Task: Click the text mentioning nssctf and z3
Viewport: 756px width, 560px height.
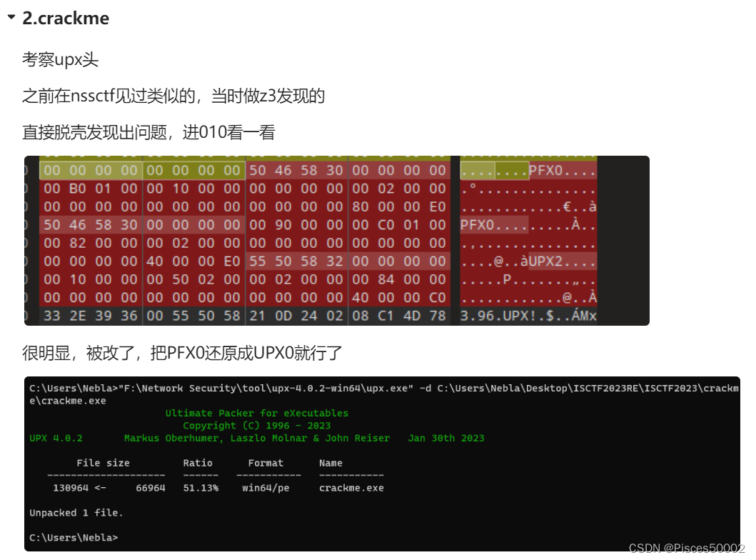Action: tap(171, 96)
